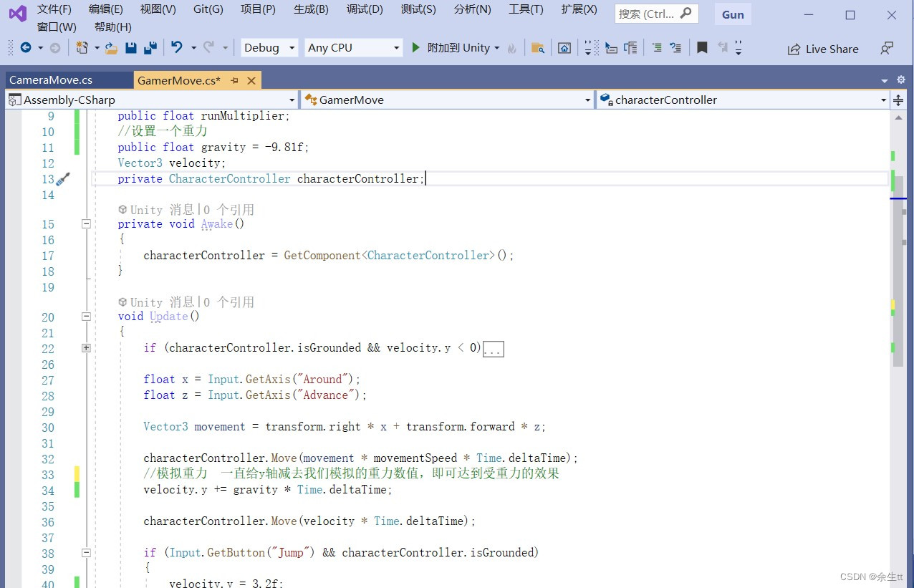Collapse the Jump if block on line 38
Viewport: 914px width, 588px height.
86,553
